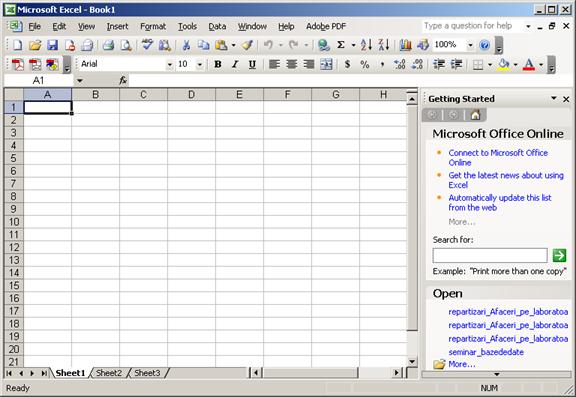This screenshot has width=576, height=397.
Task: Click Connect to Microsoft Office Online link
Action: click(498, 158)
